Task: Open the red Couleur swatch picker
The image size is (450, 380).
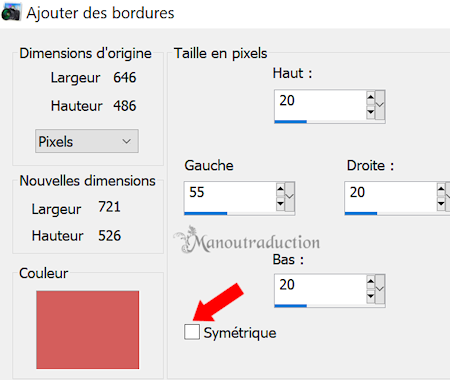Action: click(88, 330)
